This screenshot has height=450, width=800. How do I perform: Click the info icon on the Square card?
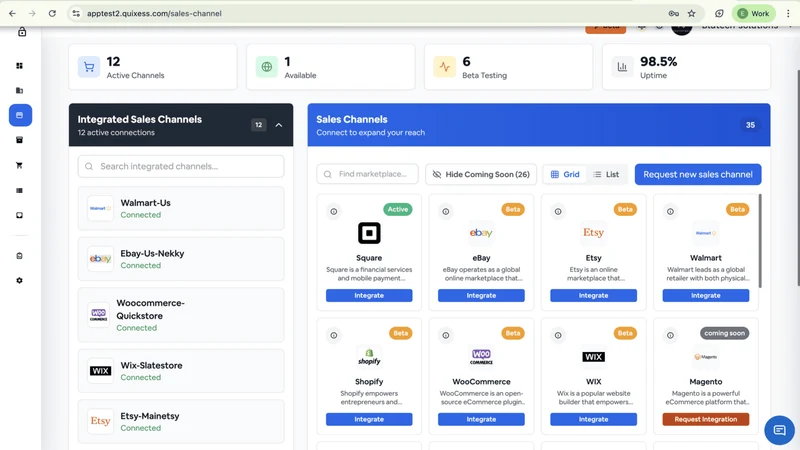point(334,211)
